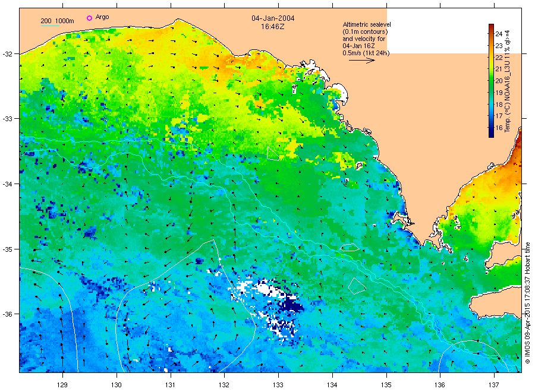The image size is (535, 392).
Task: Click the '20' value on color bar
Action: pyautogui.click(x=499, y=81)
